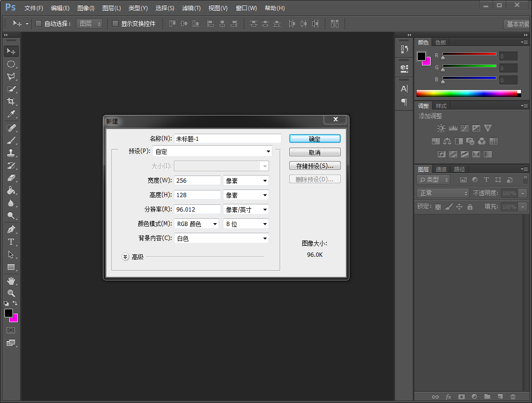
Task: Click the Brightness/Contrast adjustment icon
Action: (x=441, y=128)
